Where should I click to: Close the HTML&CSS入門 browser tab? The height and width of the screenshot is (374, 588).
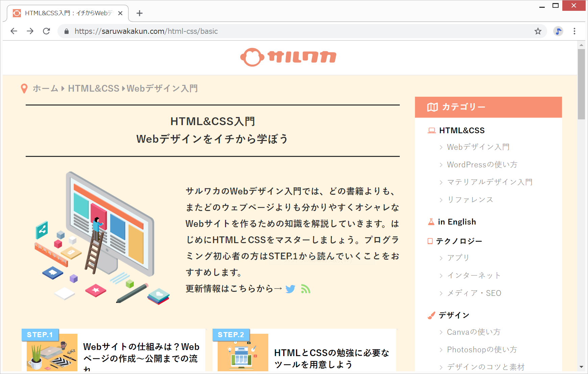120,13
